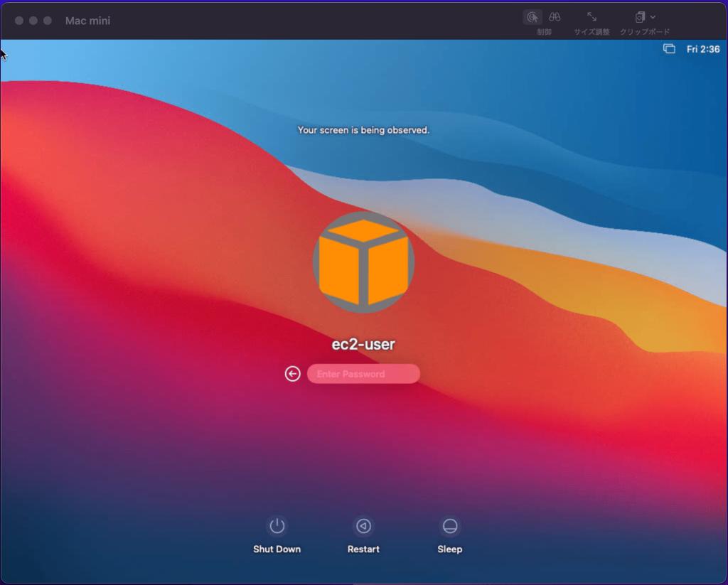Click the ec2-user cube avatar
Screen dimensions: 728x585
click(x=363, y=262)
